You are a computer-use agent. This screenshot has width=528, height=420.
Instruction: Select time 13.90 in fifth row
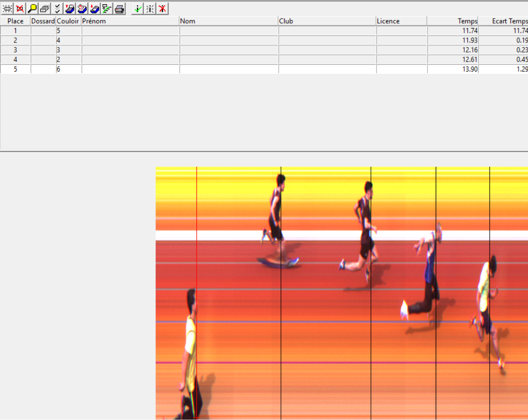[453, 69]
